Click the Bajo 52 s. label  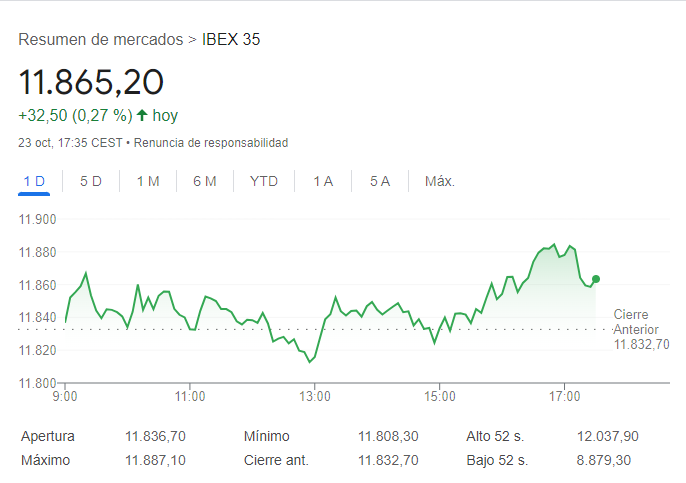point(497,460)
